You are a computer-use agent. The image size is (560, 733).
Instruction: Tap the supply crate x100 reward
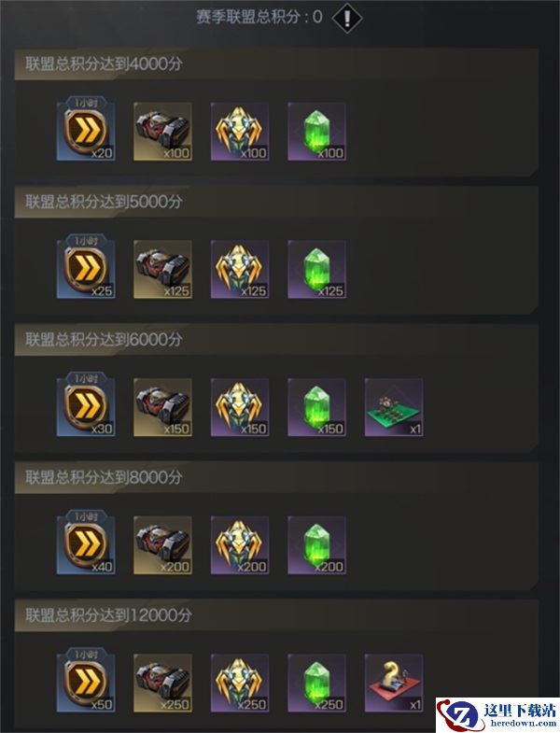click(162, 132)
